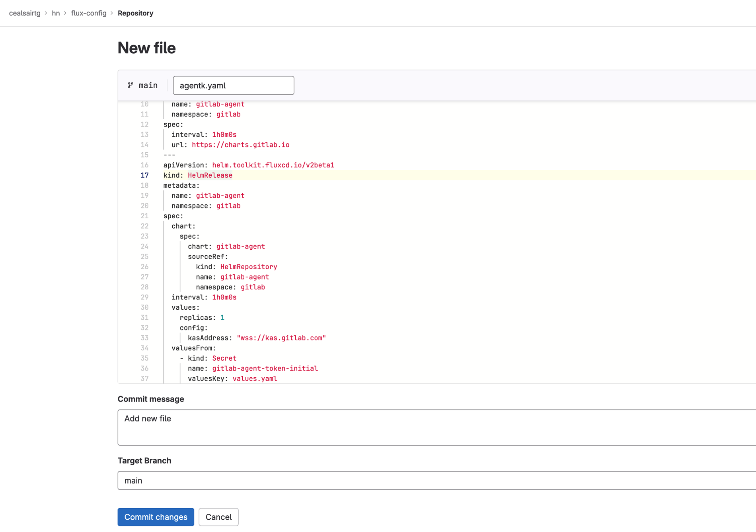Click the kasAddress value in the editor
Image resolution: width=756 pixels, height=532 pixels.
pos(282,338)
